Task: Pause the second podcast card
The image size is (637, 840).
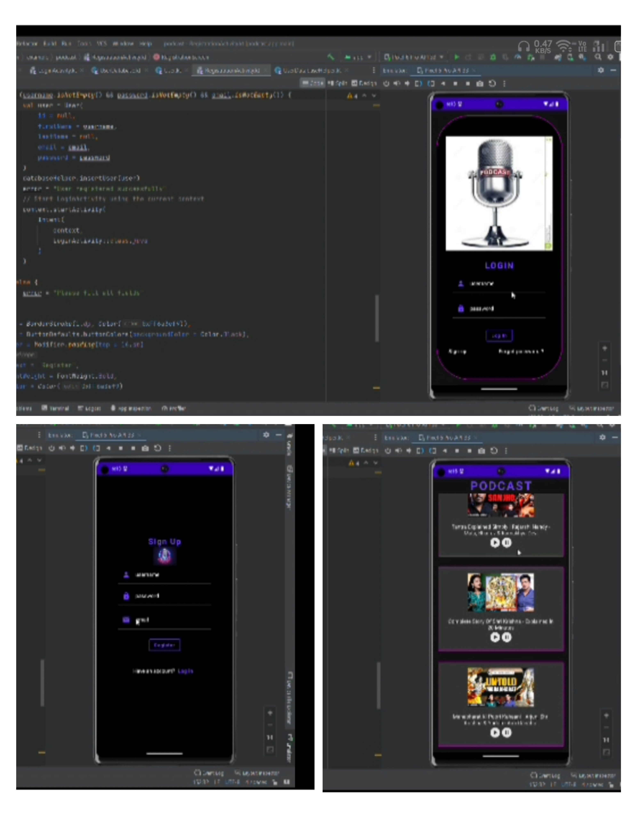Action: (507, 637)
